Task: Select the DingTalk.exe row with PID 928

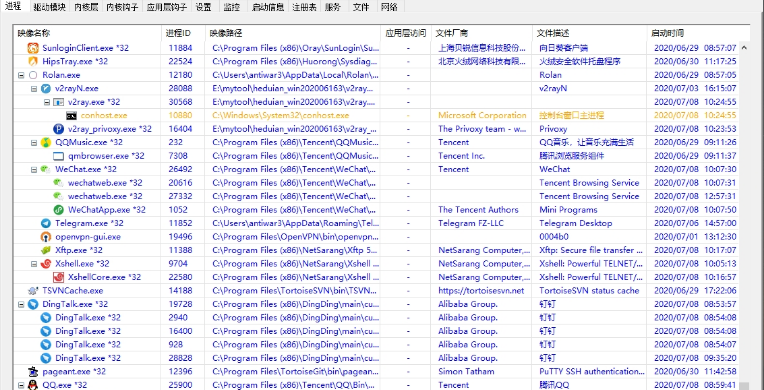Action: pyautogui.click(x=377, y=345)
